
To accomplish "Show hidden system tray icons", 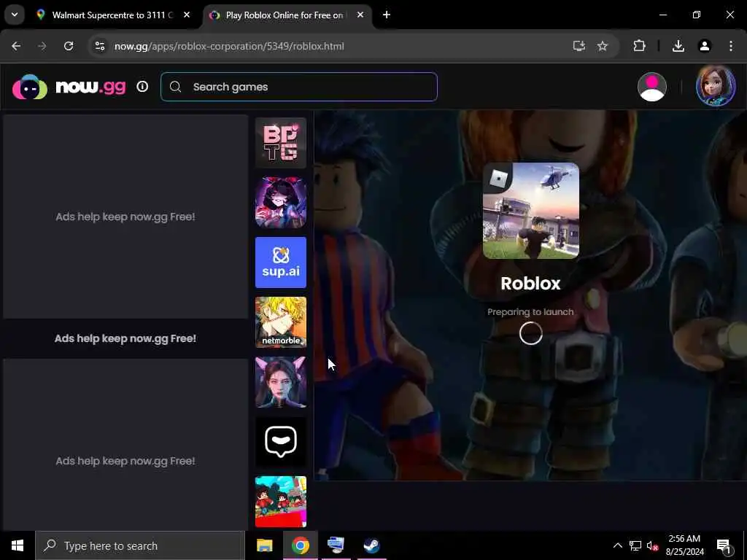I will (617, 545).
